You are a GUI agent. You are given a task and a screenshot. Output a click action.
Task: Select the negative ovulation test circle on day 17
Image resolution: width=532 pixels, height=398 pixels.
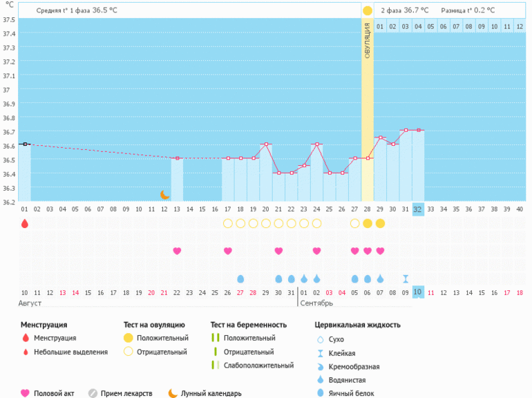pyautogui.click(x=228, y=223)
